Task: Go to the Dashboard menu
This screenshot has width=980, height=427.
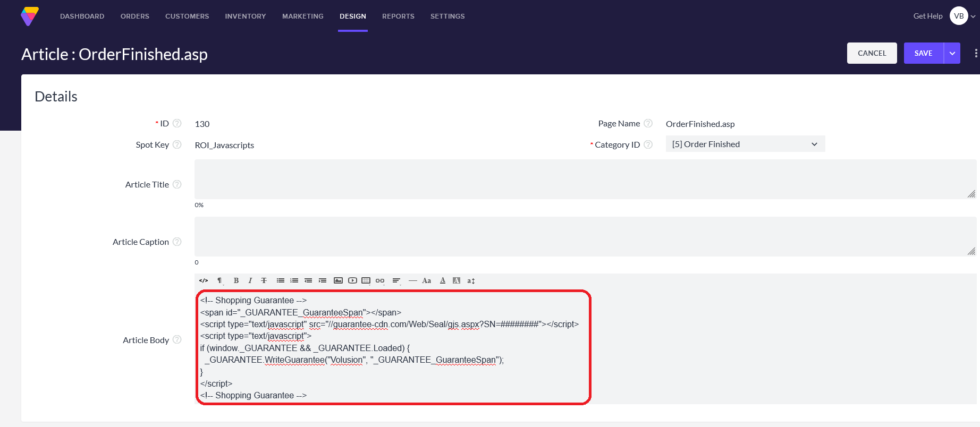Action: pos(82,16)
